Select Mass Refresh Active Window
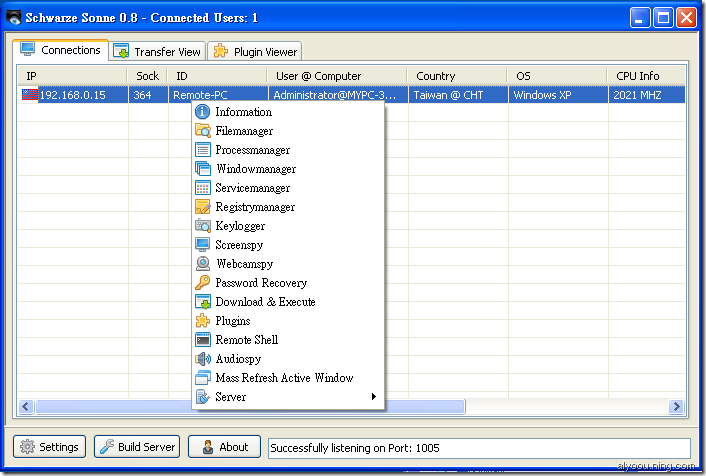Screen dimensions: 706x476 [284, 378]
